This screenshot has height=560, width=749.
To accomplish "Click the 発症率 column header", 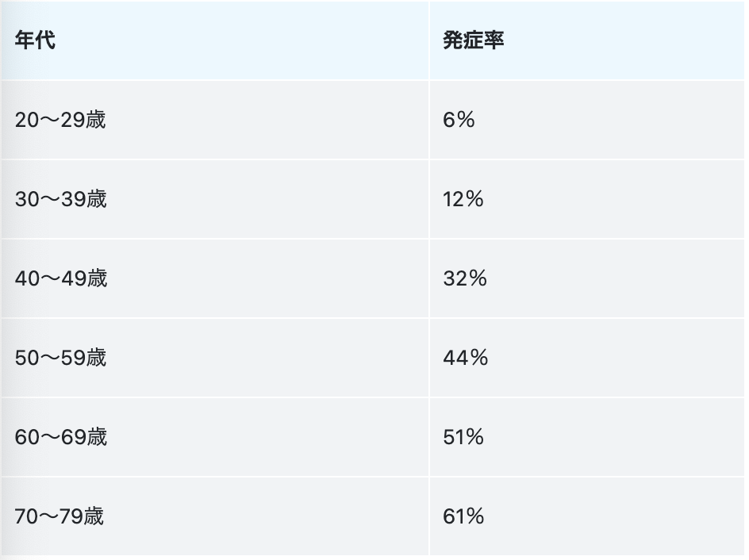I will point(473,40).
